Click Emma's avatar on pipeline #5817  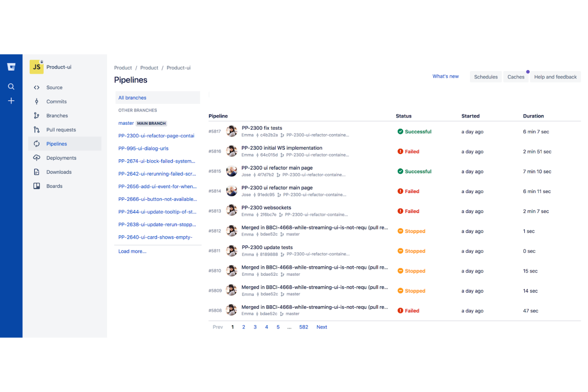tap(232, 131)
